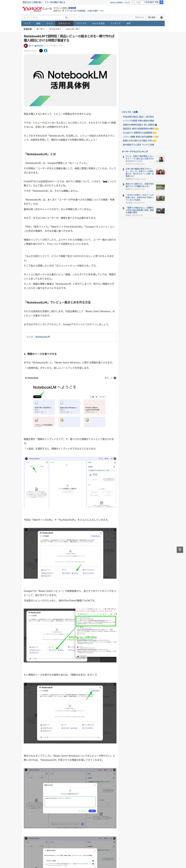Click the NotebookLM へようこそ screenshot image
186x868 pixels.
click(x=70, y=401)
